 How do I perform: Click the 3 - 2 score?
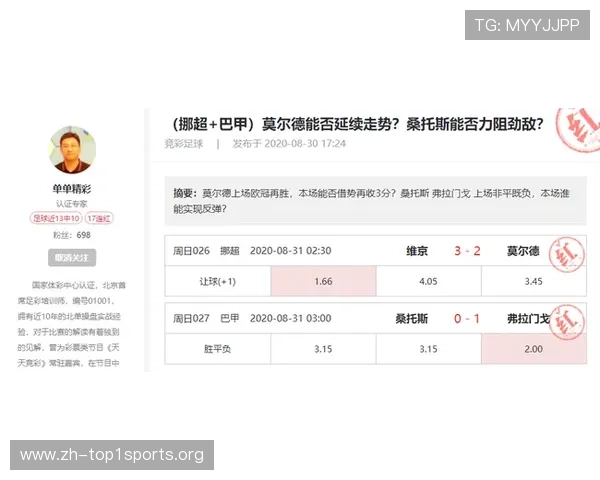pyautogui.click(x=467, y=251)
